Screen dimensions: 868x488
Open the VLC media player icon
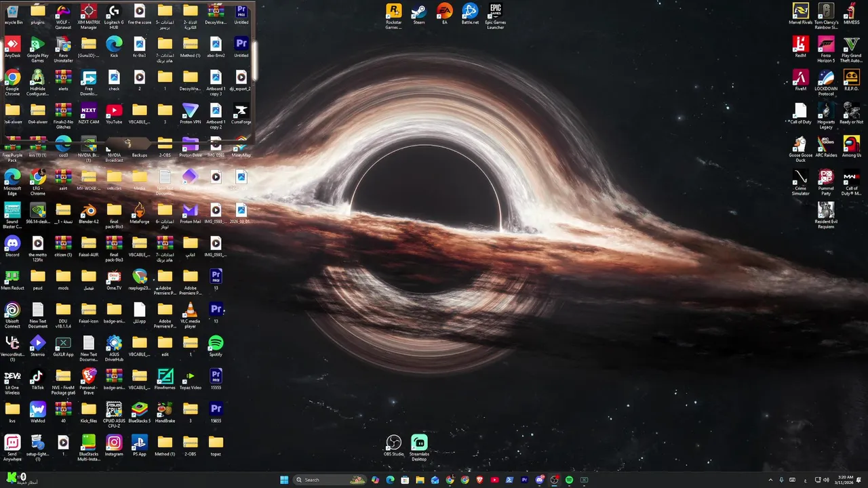pos(191,315)
